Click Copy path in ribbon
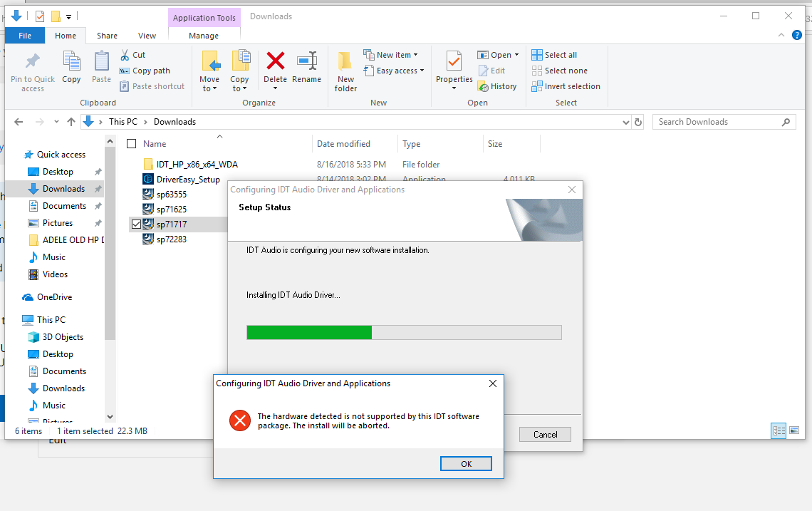Image resolution: width=812 pixels, height=511 pixels. (145, 71)
